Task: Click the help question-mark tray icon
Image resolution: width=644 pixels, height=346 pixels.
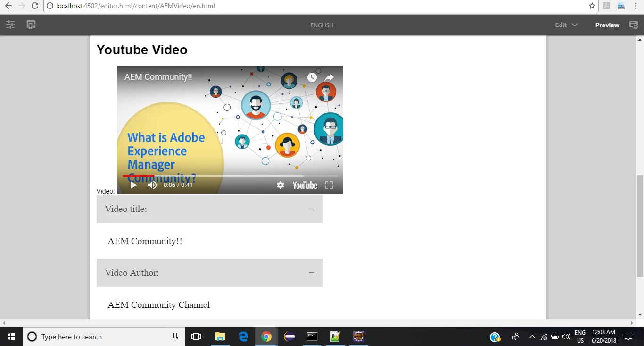Action: coord(495,337)
